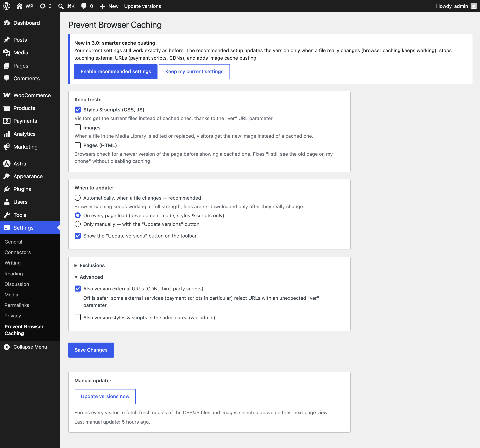The height and width of the screenshot is (448, 480).
Task: Click the Marketing megaphone icon
Action: [7, 147]
